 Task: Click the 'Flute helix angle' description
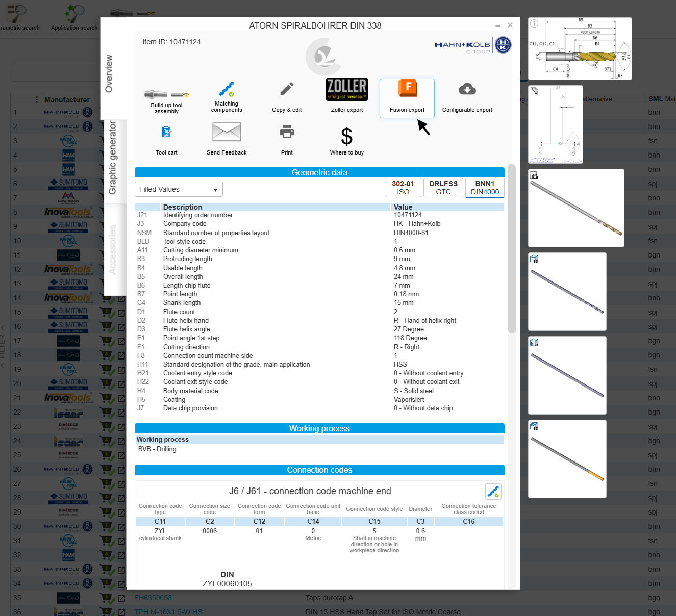click(186, 329)
